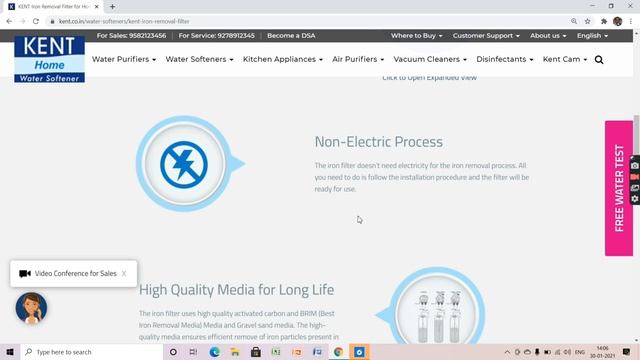The image size is (640, 360).
Task: Open the Where to Buy dropdown
Action: [416, 36]
